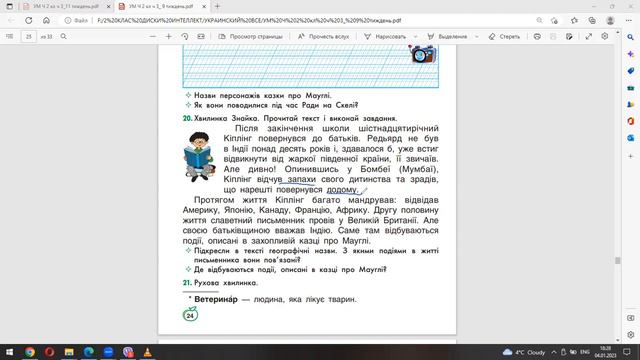Viewport: 640px width, 360px height.
Task: Open the Shopping tag icon in sidebar
Action: tap(631, 71)
